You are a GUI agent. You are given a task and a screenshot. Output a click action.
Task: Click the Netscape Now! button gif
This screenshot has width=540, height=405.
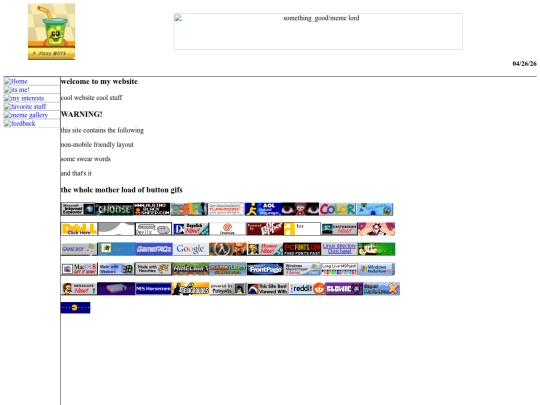coord(79,289)
